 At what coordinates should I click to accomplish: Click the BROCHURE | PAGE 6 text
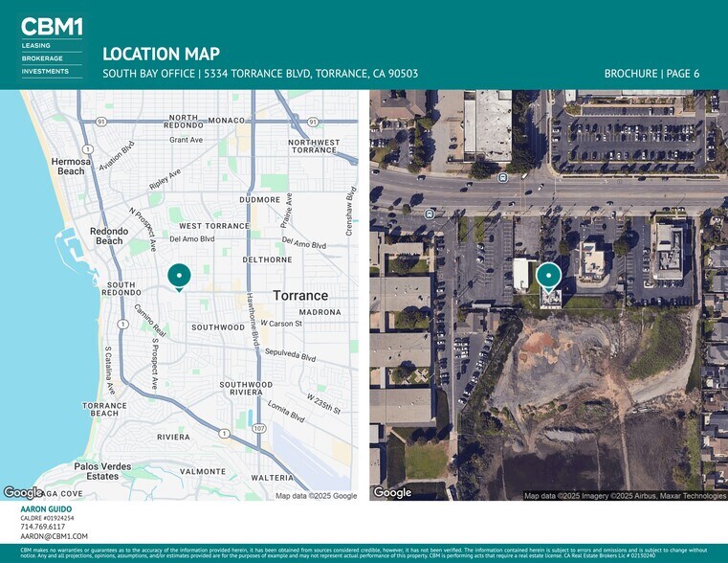(651, 74)
